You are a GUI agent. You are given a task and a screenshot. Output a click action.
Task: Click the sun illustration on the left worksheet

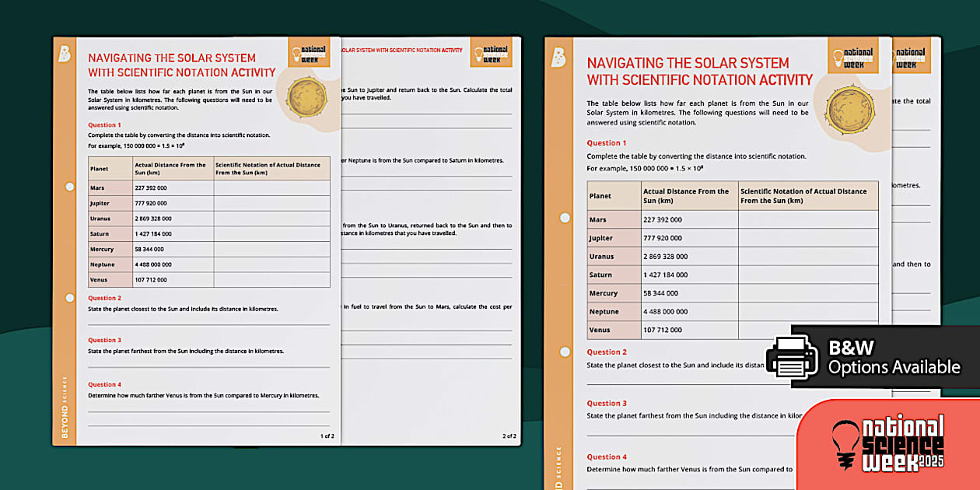point(306,96)
